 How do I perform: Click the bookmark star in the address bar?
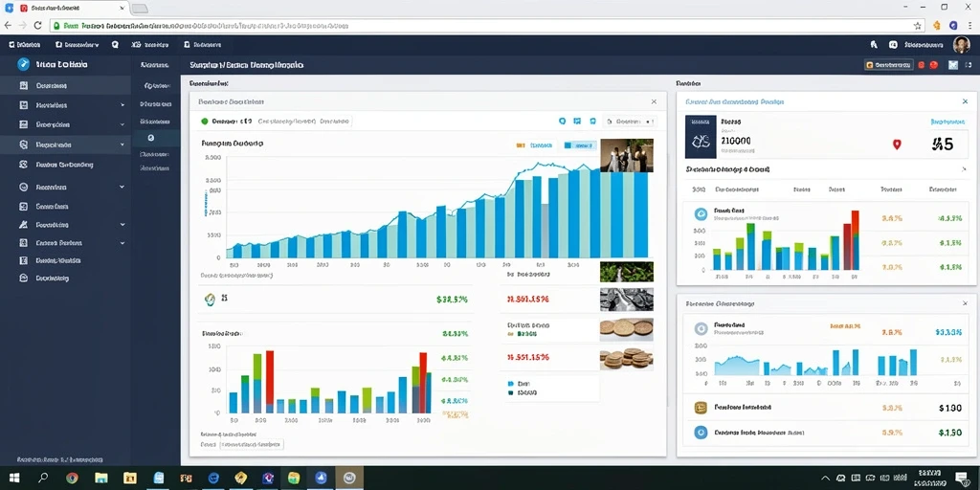click(918, 26)
